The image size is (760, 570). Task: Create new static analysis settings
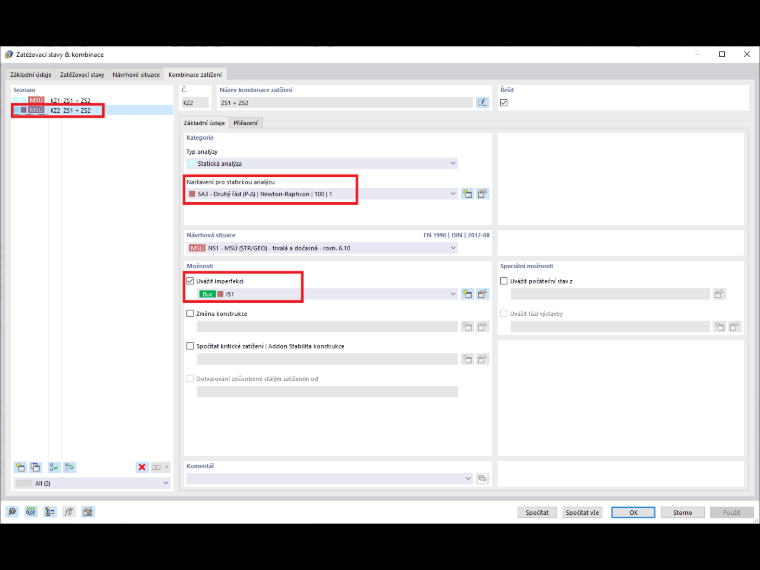(x=467, y=194)
